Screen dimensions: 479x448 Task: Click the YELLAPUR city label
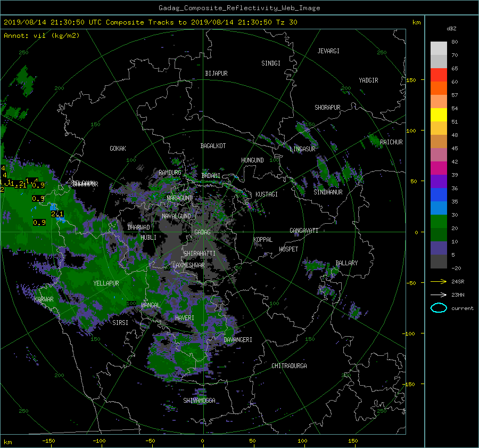coord(106,283)
